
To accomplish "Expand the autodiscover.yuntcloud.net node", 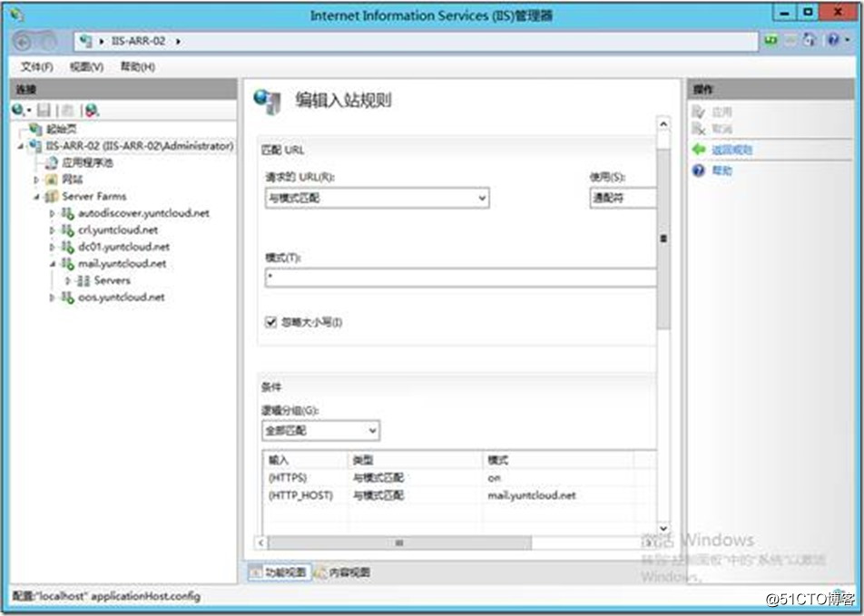I will 53,213.
